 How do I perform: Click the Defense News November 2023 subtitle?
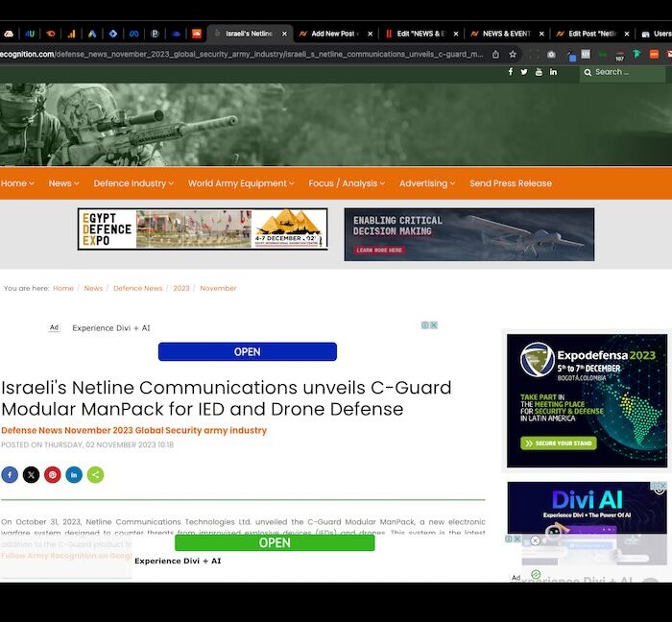click(x=133, y=430)
